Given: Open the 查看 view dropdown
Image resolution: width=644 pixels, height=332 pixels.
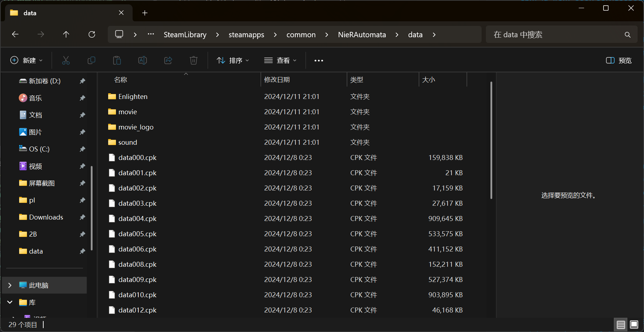Looking at the screenshot, I should click(x=281, y=60).
